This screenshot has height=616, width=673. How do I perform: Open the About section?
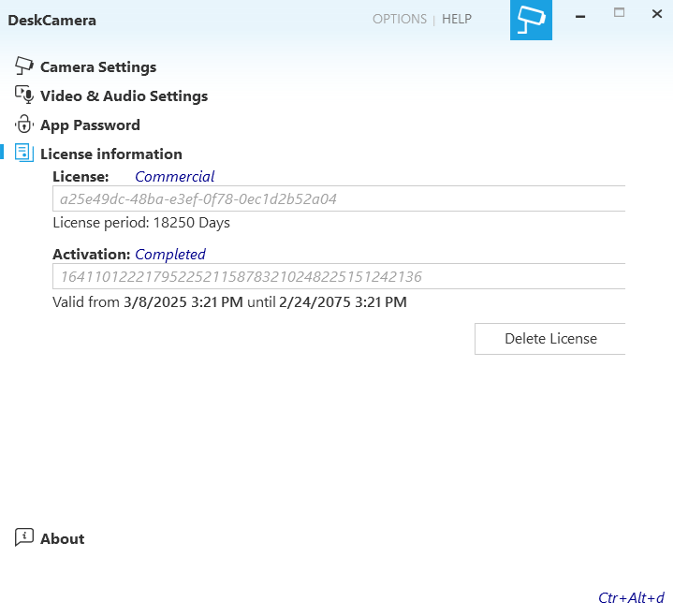[x=62, y=538]
